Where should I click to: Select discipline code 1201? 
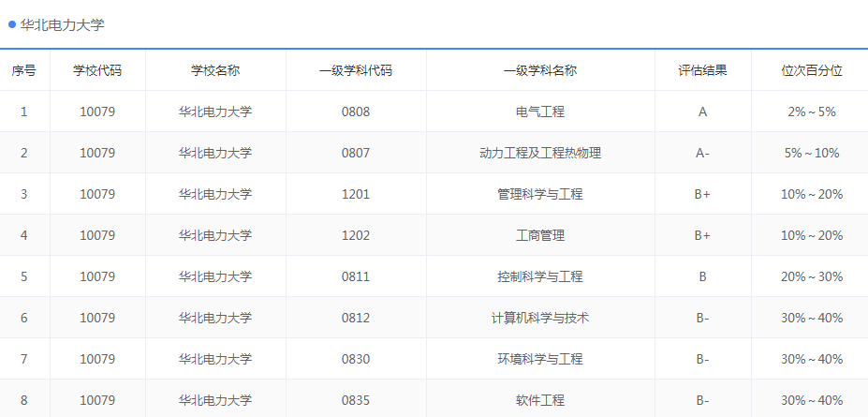tap(356, 194)
